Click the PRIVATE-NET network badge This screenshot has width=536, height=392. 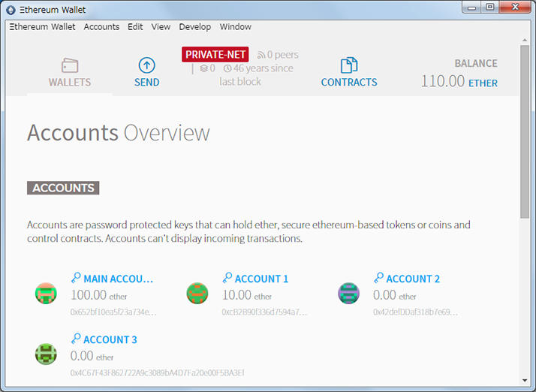215,55
